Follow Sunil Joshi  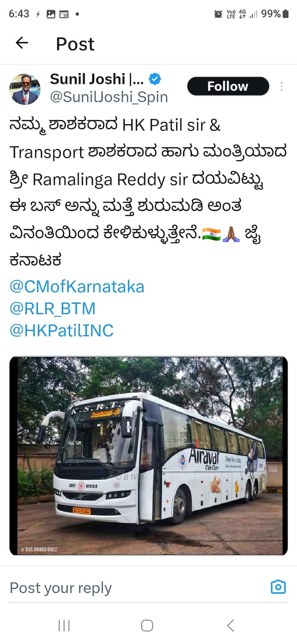click(x=228, y=86)
